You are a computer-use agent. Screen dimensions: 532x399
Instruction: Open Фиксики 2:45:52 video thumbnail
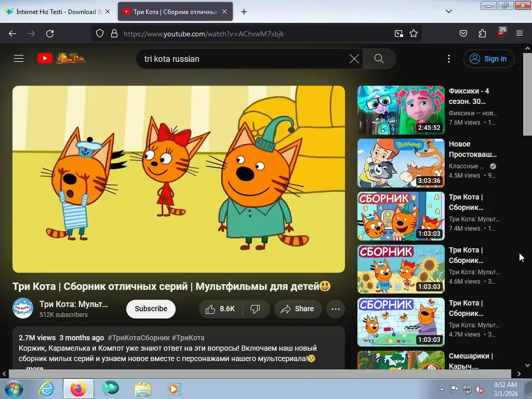tap(401, 110)
